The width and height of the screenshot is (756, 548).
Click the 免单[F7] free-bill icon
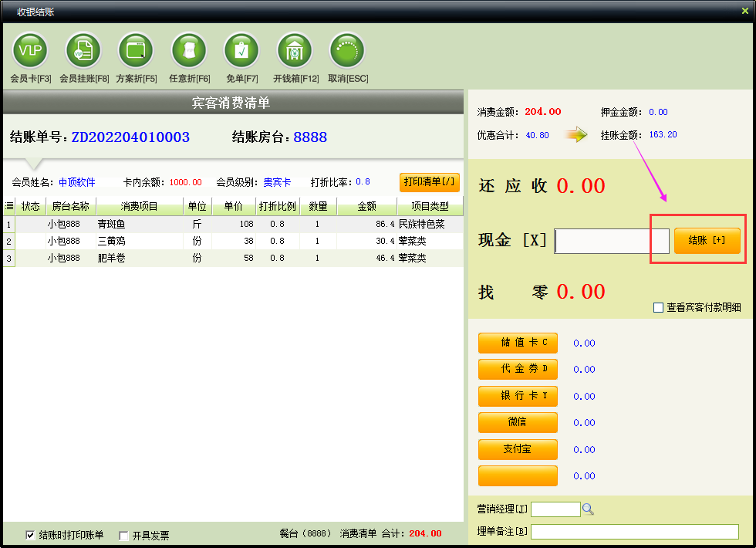241,51
